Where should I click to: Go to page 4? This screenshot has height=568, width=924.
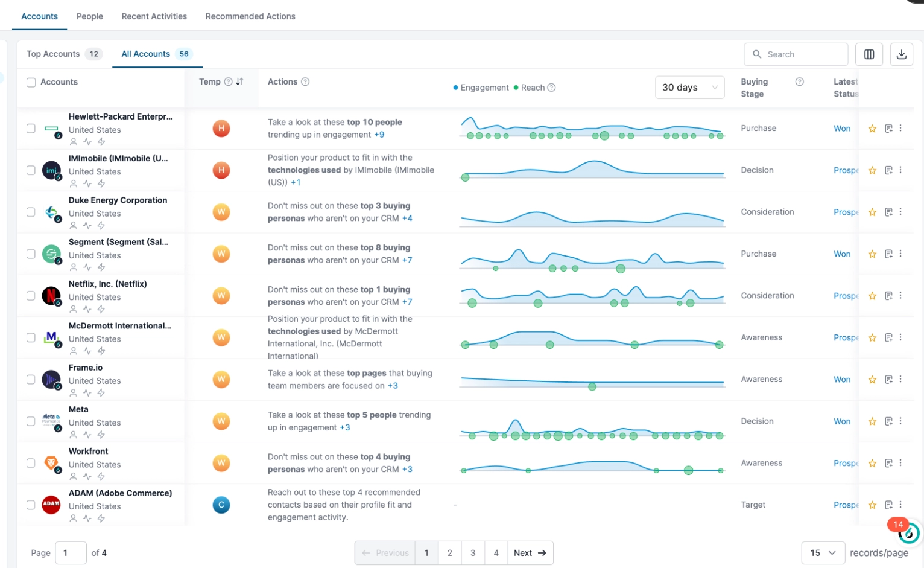496,553
